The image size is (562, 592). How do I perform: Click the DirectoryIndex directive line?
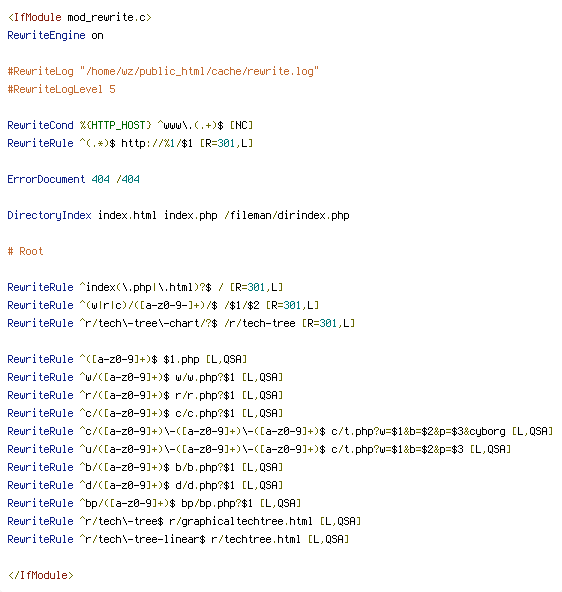(179, 216)
